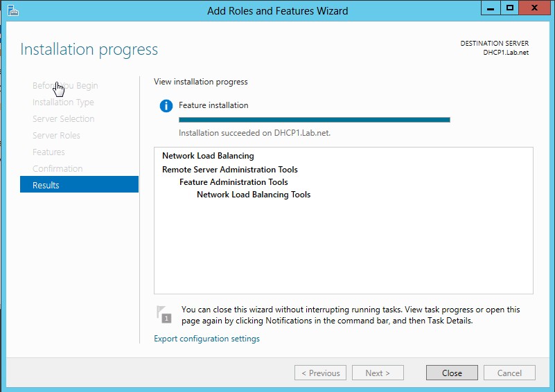Click the notifications flag icon
The width and height of the screenshot is (555, 392).
(x=162, y=314)
